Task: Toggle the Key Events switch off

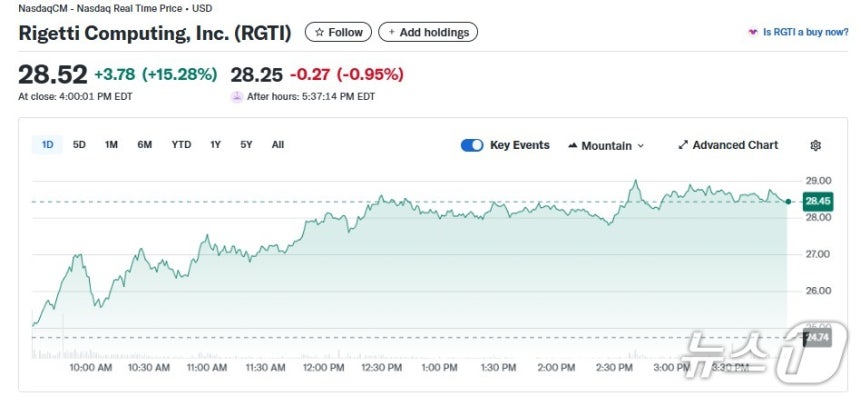Action: [x=472, y=145]
